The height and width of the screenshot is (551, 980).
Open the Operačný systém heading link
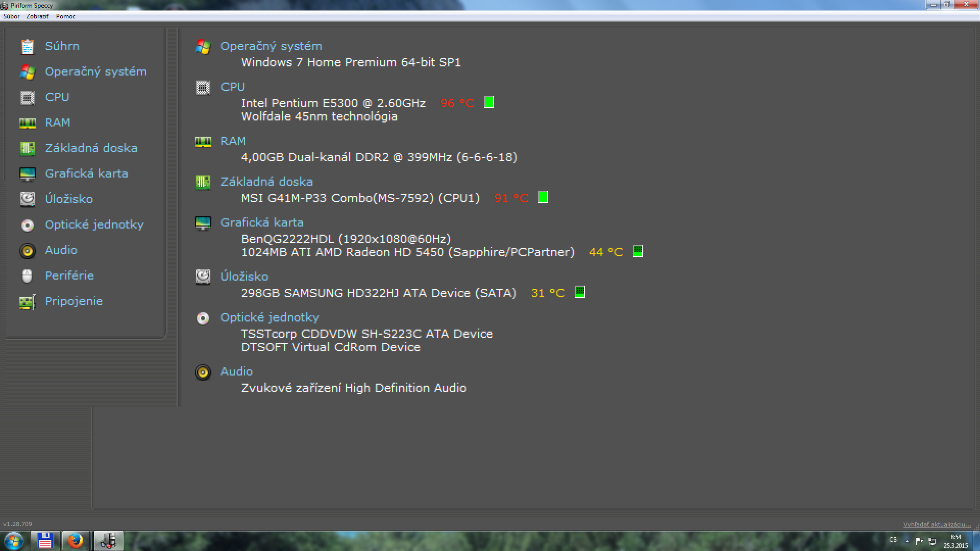pos(271,46)
